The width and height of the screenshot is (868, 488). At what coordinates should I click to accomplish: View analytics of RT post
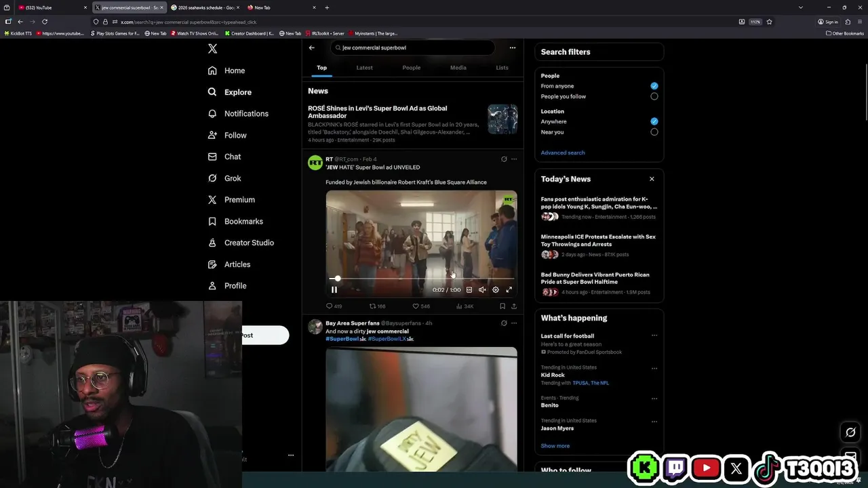(x=465, y=306)
